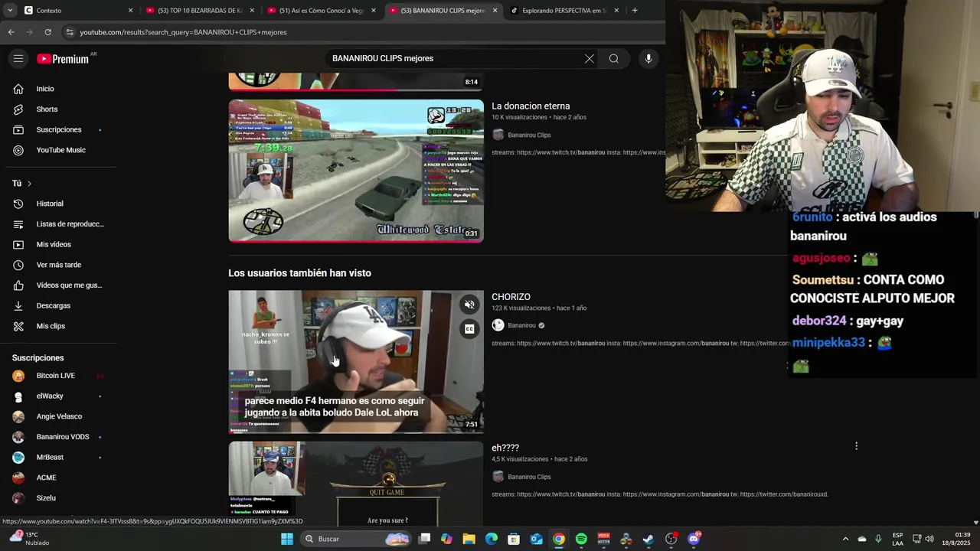980x551 pixels.
Task: Open ESP LAA language switcher
Action: click(x=897, y=539)
